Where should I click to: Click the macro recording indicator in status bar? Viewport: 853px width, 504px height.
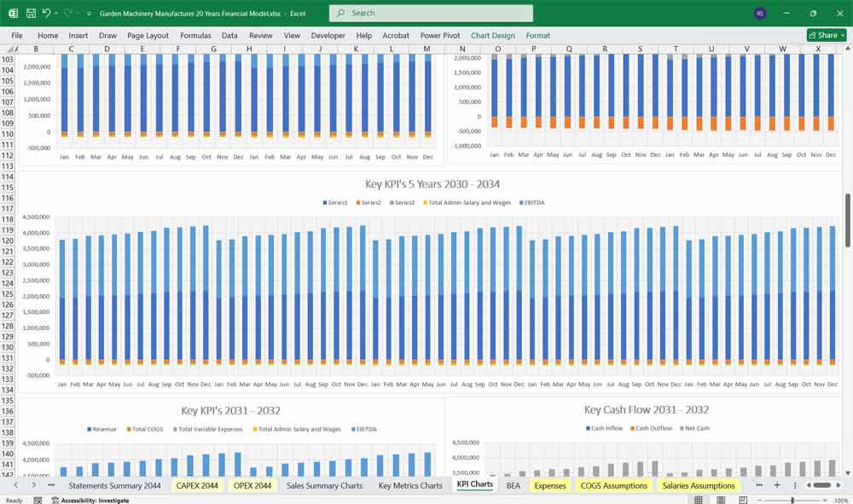pos(38,500)
